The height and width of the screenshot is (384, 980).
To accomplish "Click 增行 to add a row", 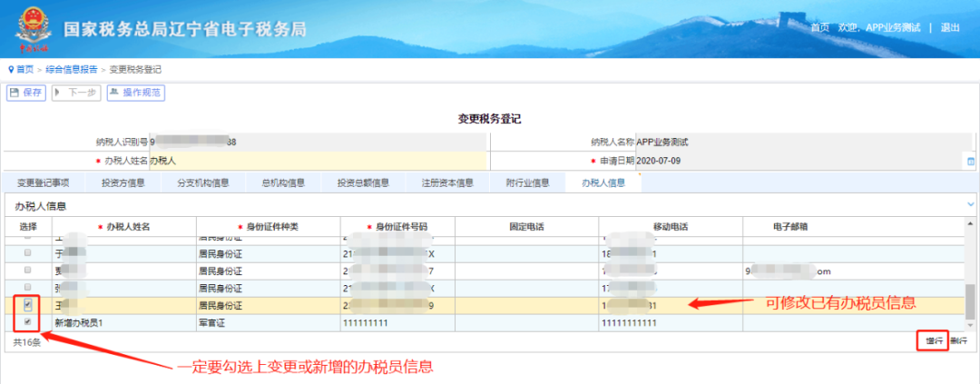I will point(934,340).
